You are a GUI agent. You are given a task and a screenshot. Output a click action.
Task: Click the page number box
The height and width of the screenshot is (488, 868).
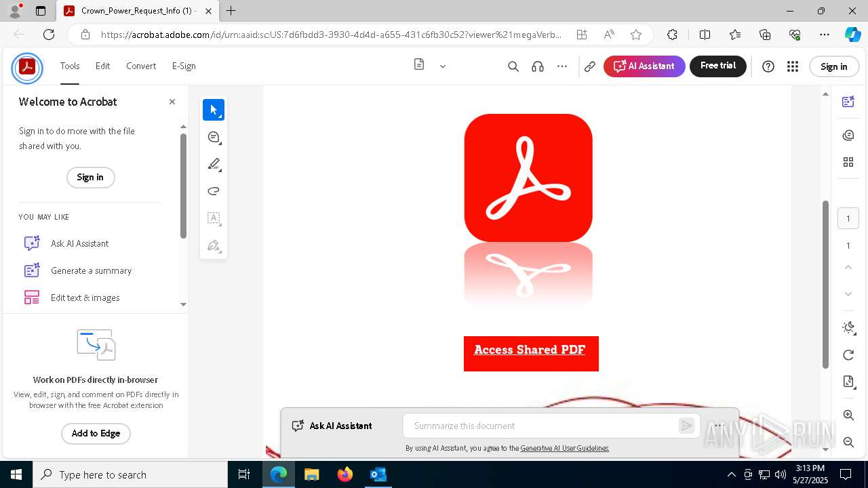coord(848,219)
